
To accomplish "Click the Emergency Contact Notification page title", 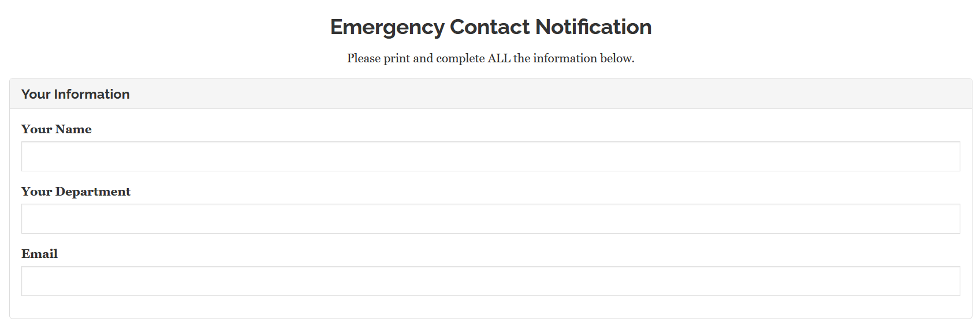I will (x=490, y=27).
